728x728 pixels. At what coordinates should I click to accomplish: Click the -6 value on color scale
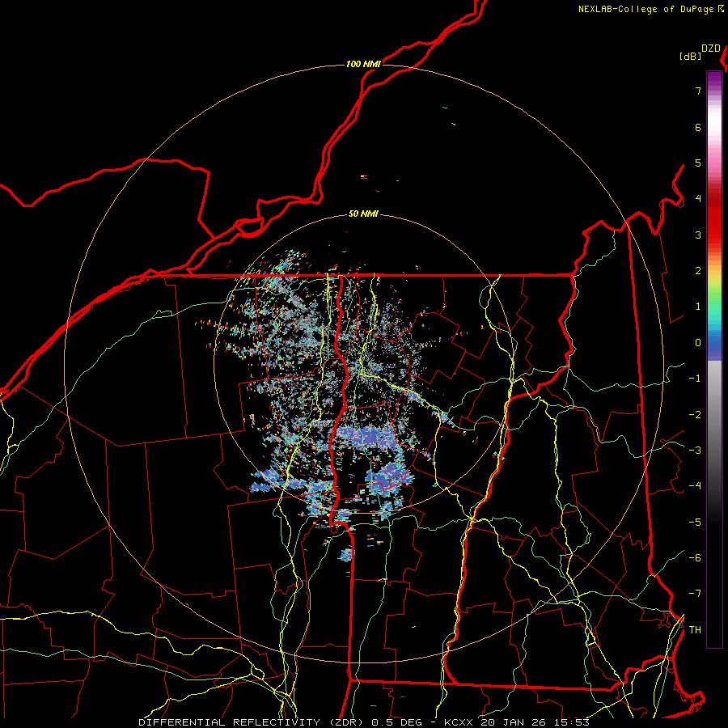pyautogui.click(x=695, y=557)
